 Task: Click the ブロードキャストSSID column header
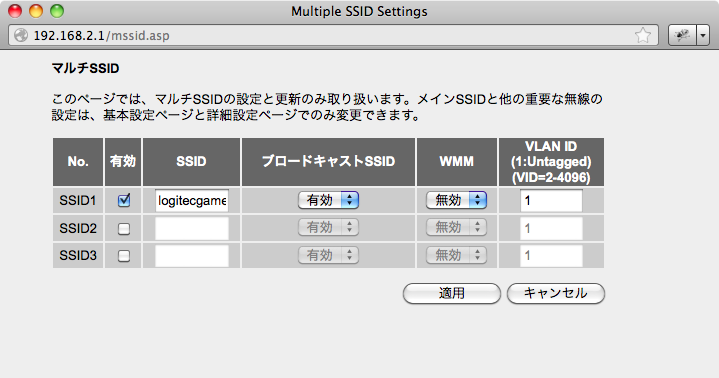pyautogui.click(x=328, y=162)
